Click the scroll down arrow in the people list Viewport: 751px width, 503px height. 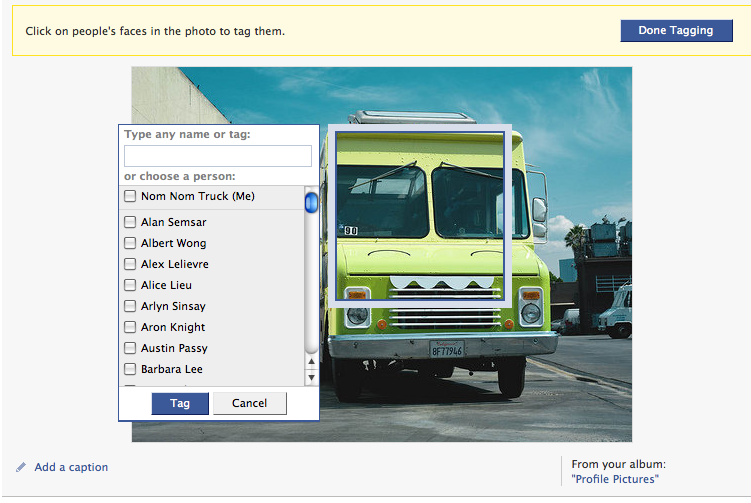coord(311,377)
